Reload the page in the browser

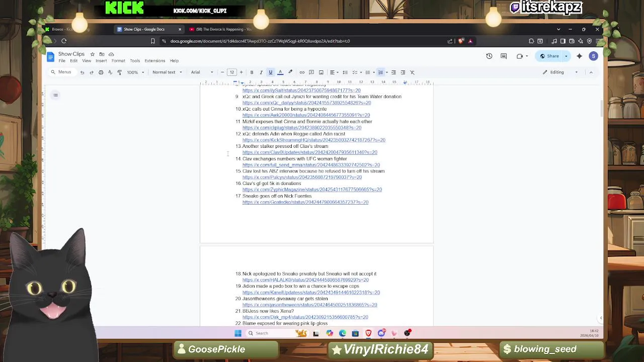pyautogui.click(x=64, y=41)
